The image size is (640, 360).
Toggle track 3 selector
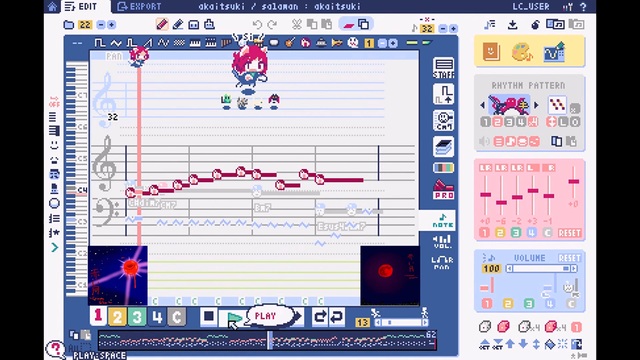coord(137,316)
